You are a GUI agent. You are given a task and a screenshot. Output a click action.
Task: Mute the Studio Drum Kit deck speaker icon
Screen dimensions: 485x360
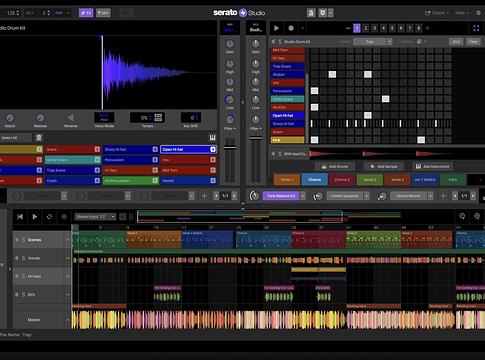[273, 42]
